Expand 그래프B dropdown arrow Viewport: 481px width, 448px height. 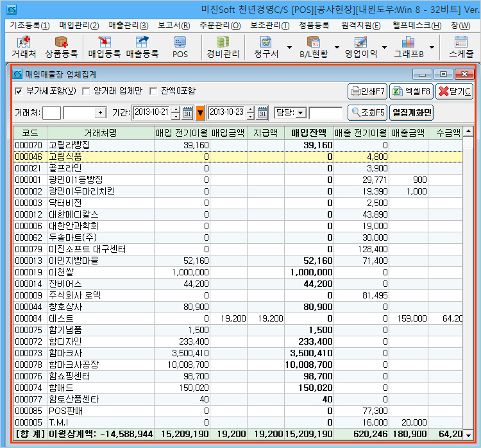[432, 47]
